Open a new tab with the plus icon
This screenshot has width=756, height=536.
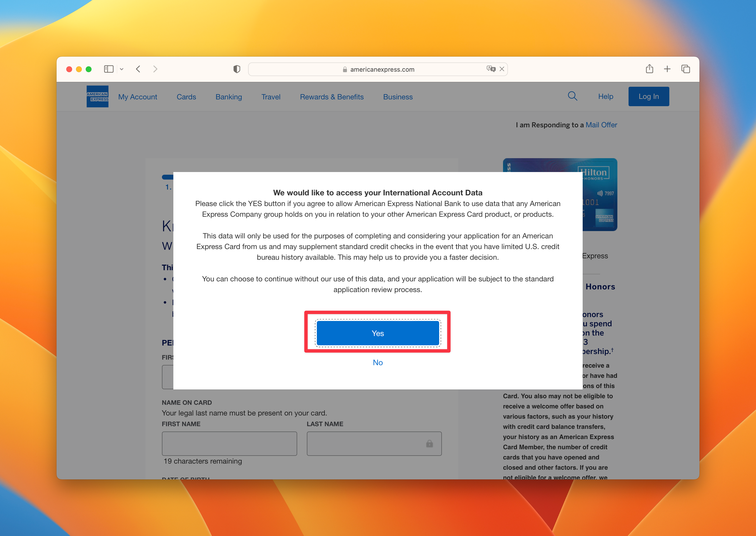pos(667,69)
